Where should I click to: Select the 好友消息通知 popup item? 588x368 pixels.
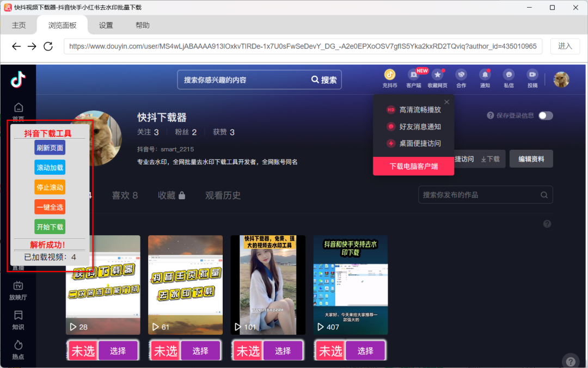(414, 127)
